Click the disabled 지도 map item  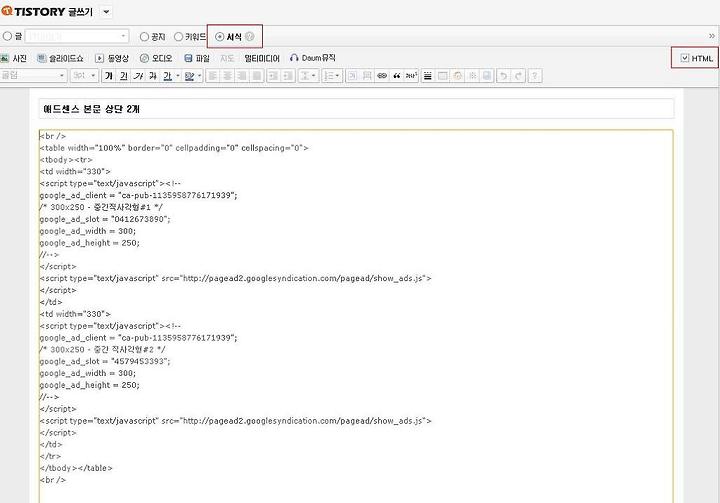click(x=227, y=59)
